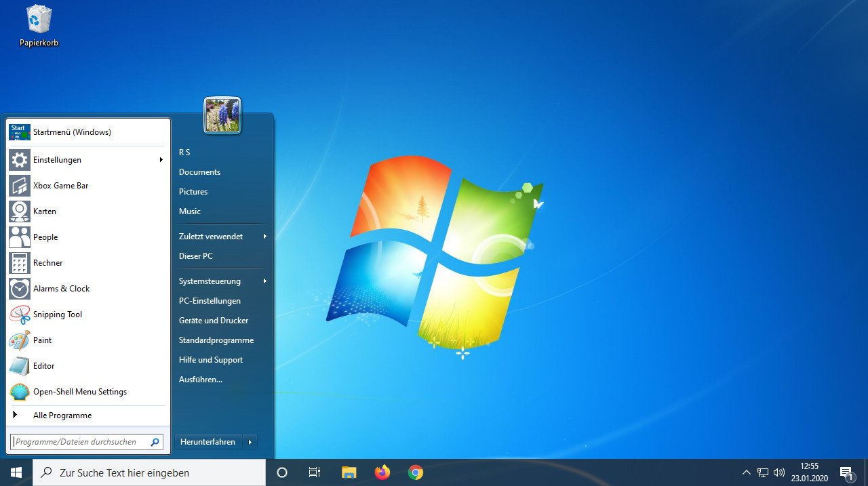Screen dimensions: 868x486
Task: Open Alarms & Clock
Action: click(x=61, y=288)
